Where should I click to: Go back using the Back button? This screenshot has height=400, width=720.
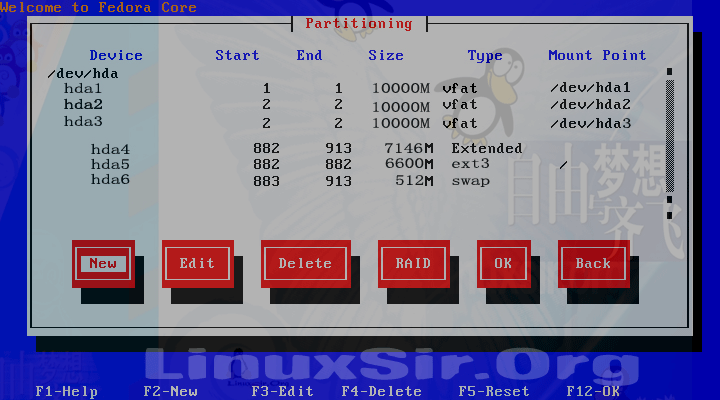click(x=593, y=264)
